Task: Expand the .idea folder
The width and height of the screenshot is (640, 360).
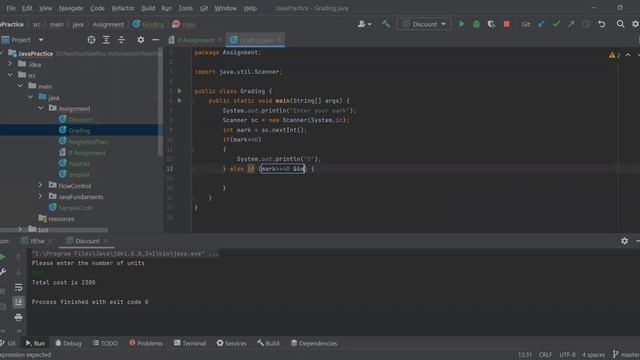Action: [10, 64]
